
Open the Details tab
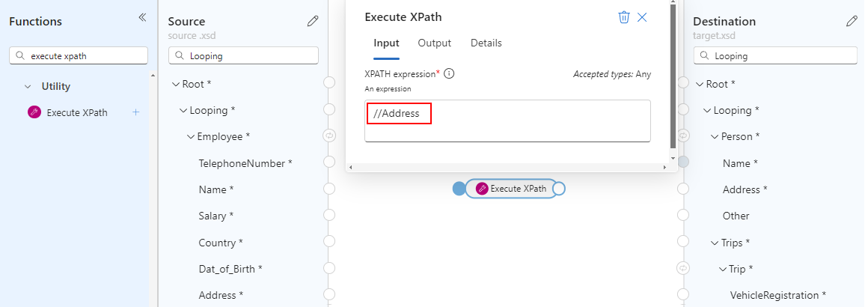(486, 43)
